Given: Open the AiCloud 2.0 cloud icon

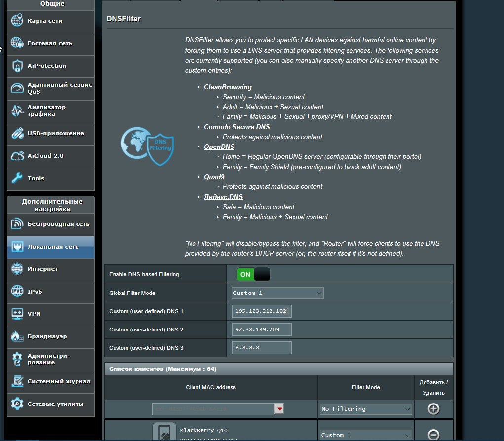Looking at the screenshot, I should (x=17, y=156).
